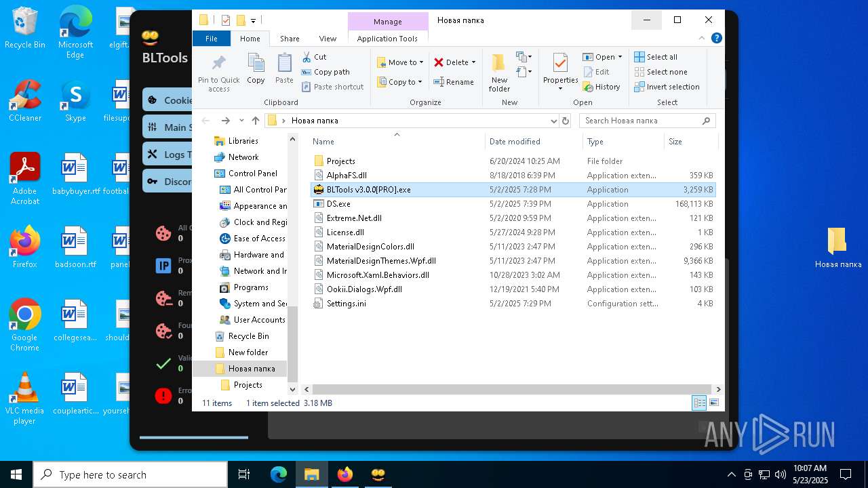Open file History from ribbon
The image size is (868, 488).
[x=601, y=87]
